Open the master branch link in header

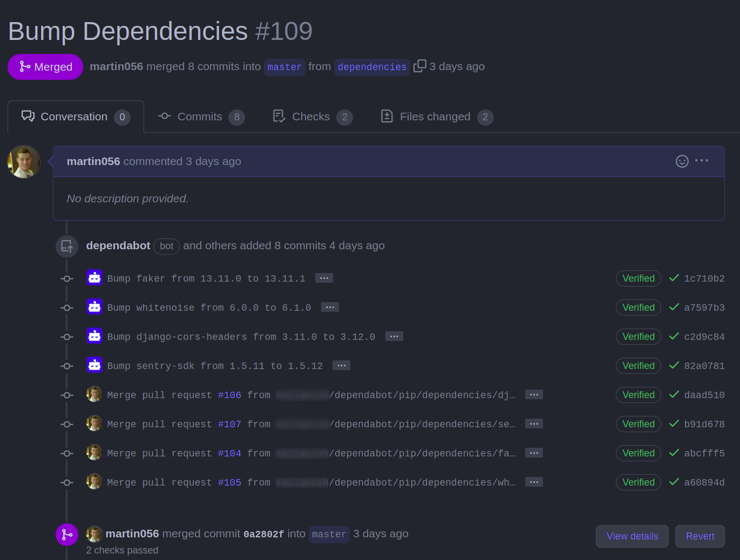284,67
